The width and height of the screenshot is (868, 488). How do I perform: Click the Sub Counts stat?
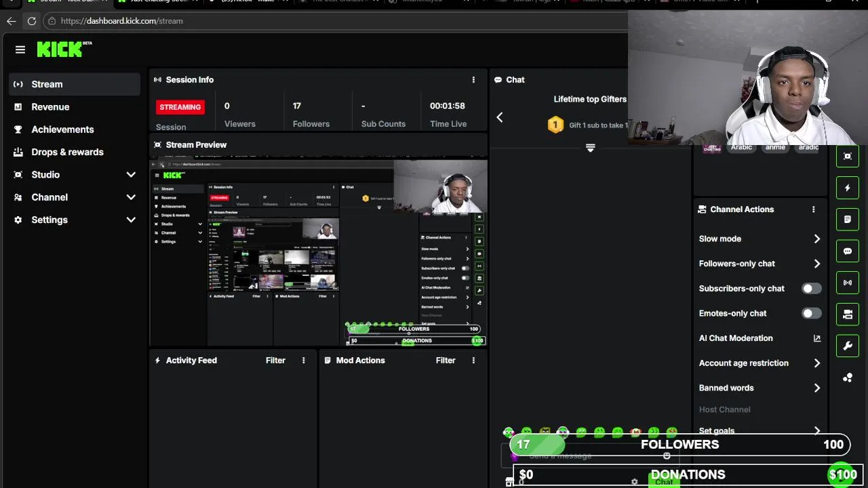[383, 114]
